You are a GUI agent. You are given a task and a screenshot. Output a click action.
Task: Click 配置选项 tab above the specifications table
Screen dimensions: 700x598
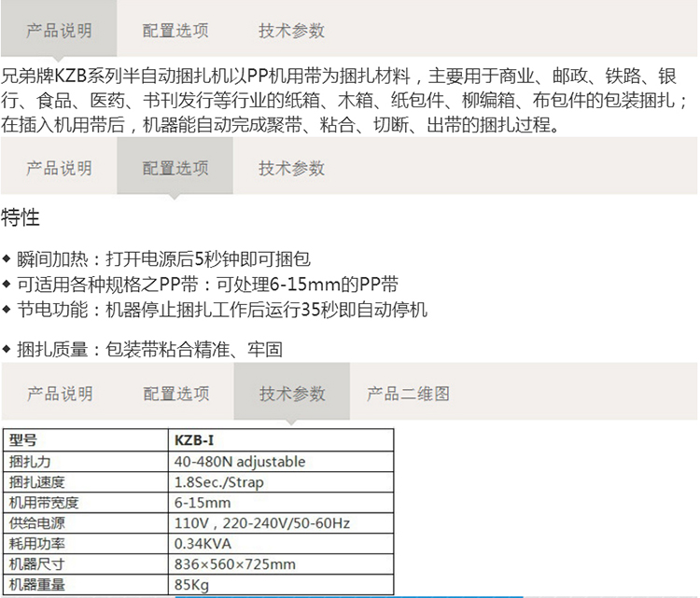[x=175, y=394]
